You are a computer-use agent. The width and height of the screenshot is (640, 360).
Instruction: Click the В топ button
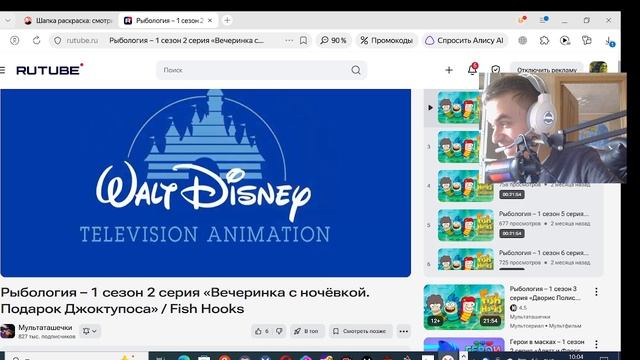(307, 331)
